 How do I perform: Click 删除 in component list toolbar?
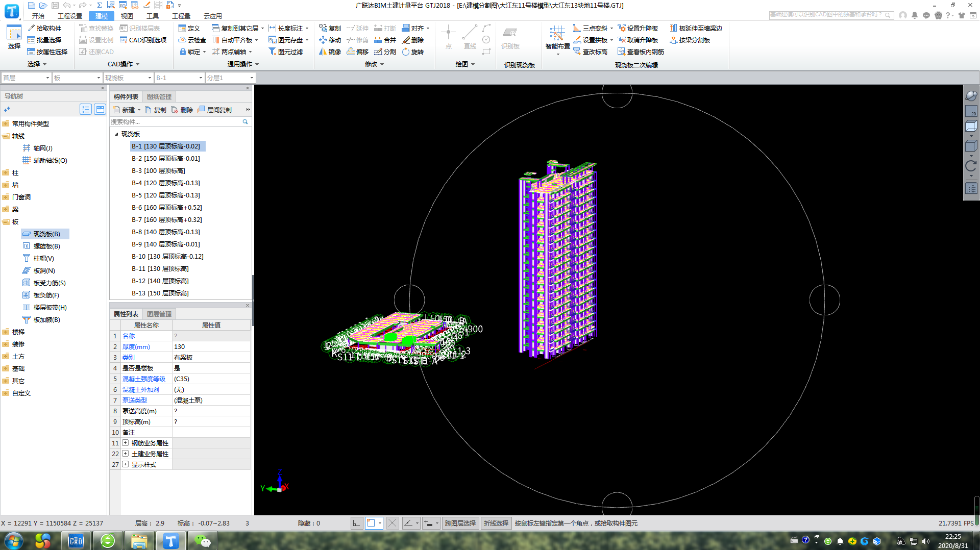click(182, 110)
